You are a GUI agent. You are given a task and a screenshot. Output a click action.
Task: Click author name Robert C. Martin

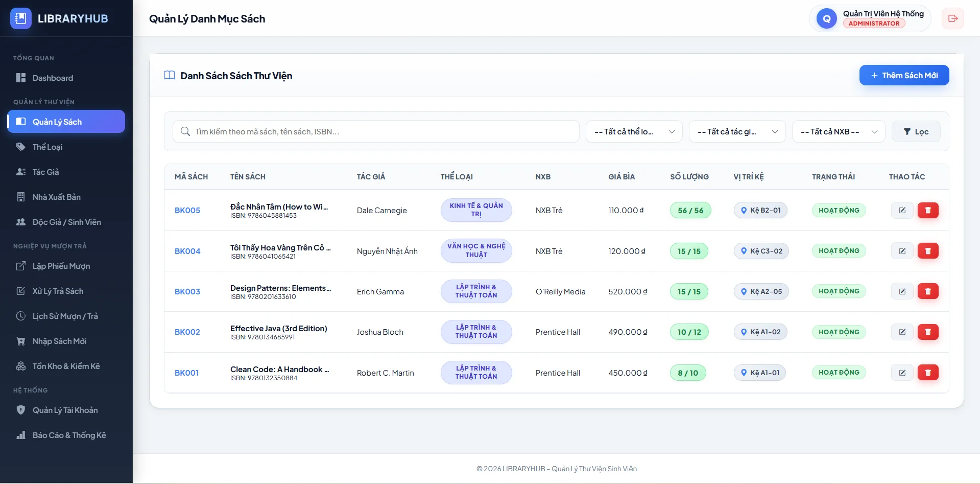[x=386, y=373]
